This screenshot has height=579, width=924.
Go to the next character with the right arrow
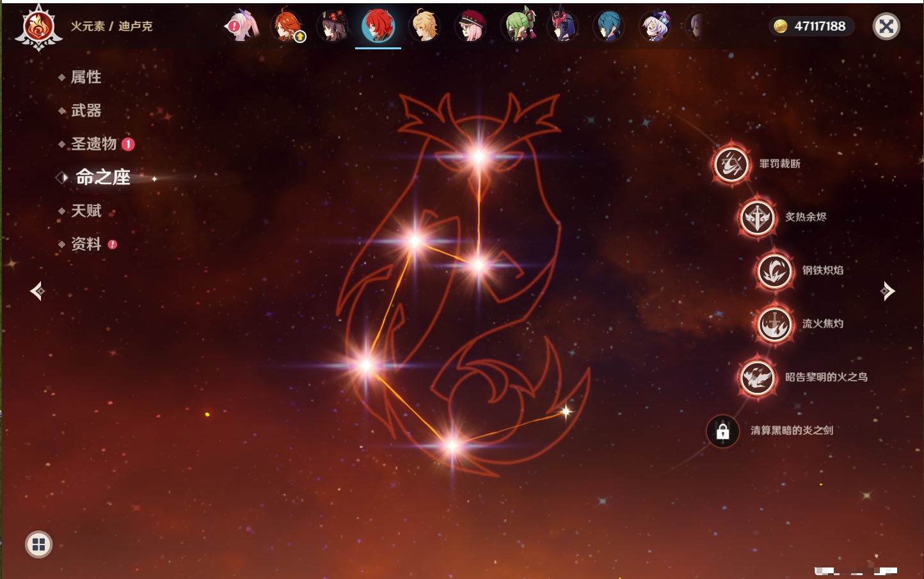pyautogui.click(x=888, y=291)
